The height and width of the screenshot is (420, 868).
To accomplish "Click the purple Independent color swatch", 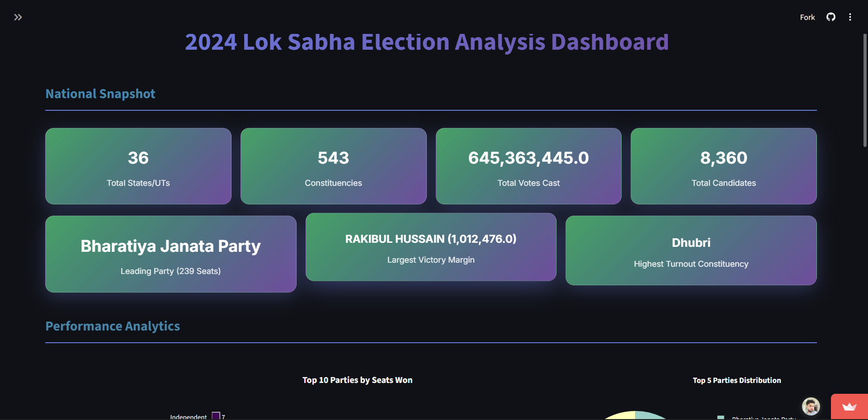I will click(216, 415).
